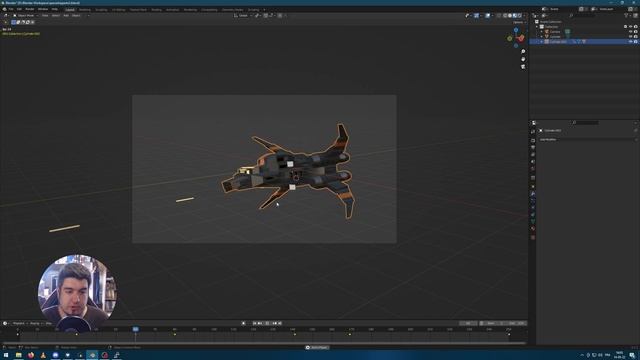640x360 pixels.
Task: Toggle X-ray mode
Action: click(x=499, y=16)
